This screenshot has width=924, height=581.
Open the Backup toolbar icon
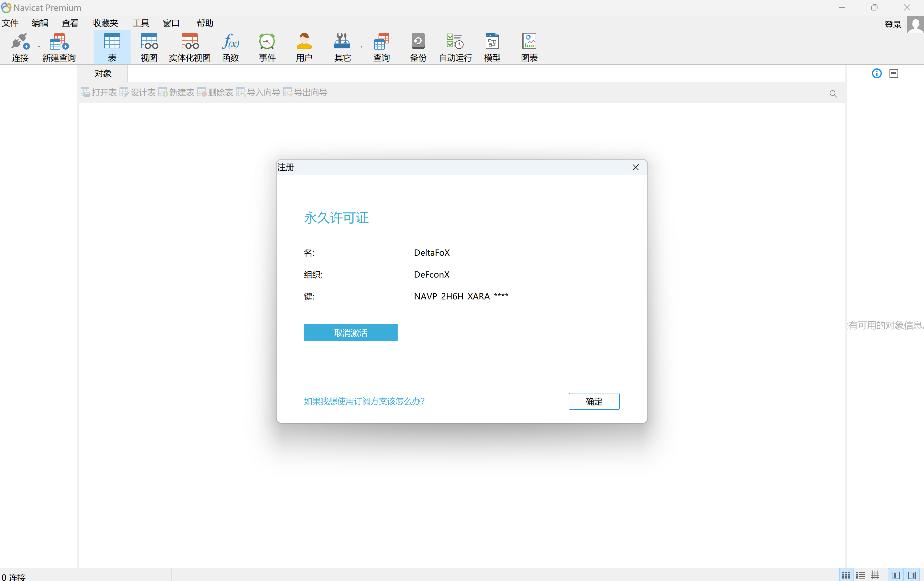pyautogui.click(x=418, y=42)
